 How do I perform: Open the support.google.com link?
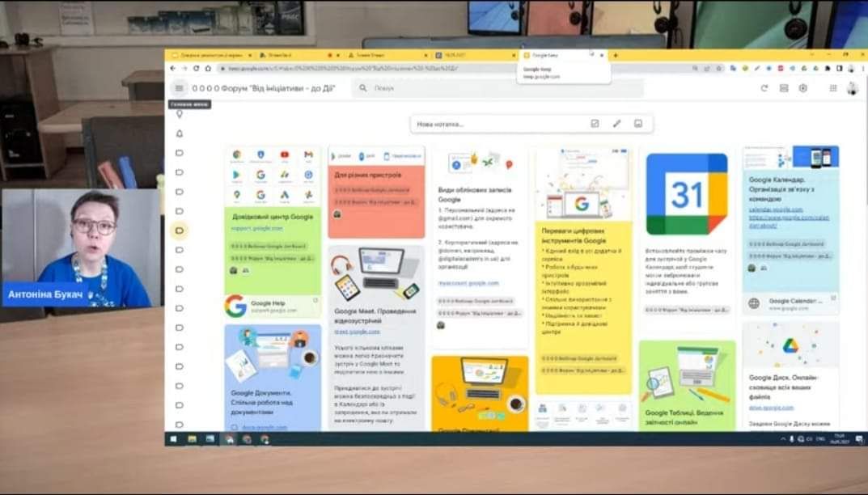point(257,228)
